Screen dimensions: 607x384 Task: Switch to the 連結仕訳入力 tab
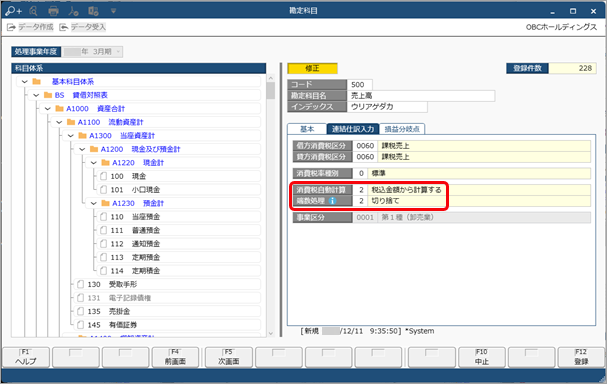[x=353, y=129]
